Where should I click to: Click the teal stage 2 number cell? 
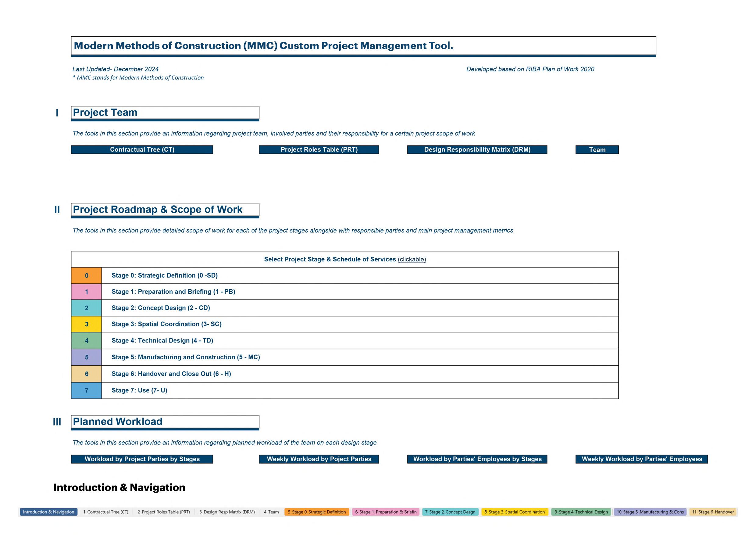click(86, 308)
